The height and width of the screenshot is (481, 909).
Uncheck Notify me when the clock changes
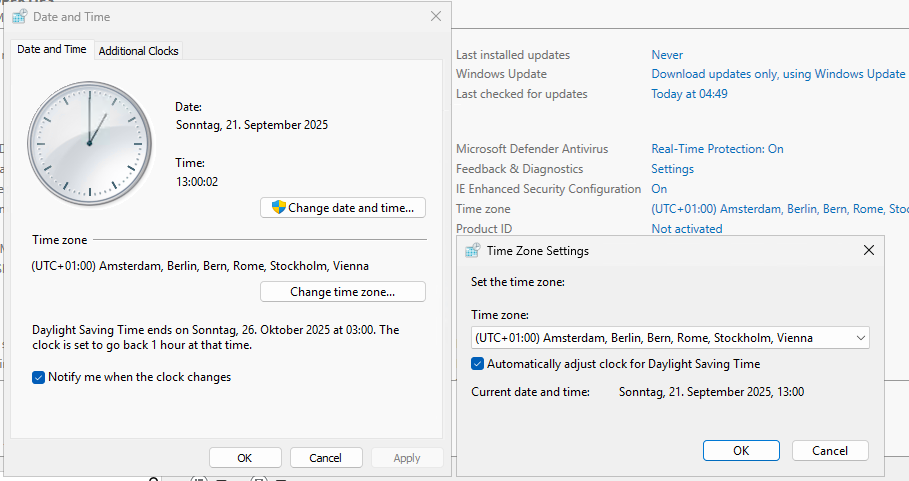[x=39, y=377]
